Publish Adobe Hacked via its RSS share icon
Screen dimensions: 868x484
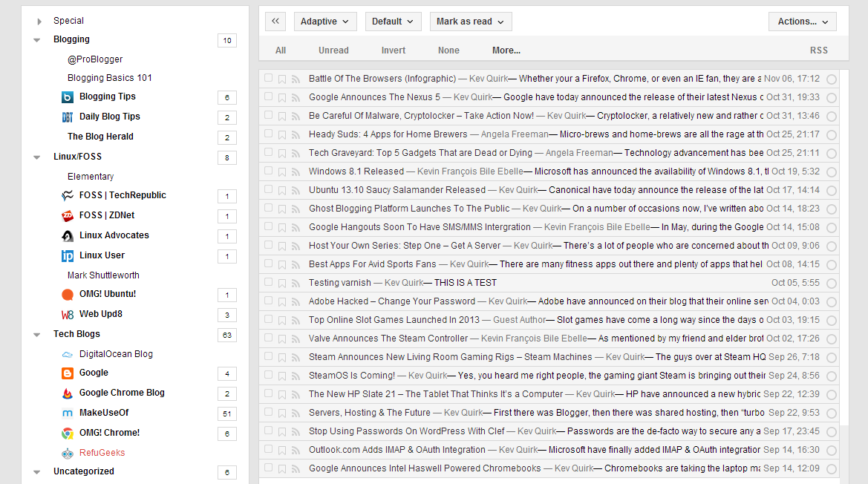click(296, 301)
